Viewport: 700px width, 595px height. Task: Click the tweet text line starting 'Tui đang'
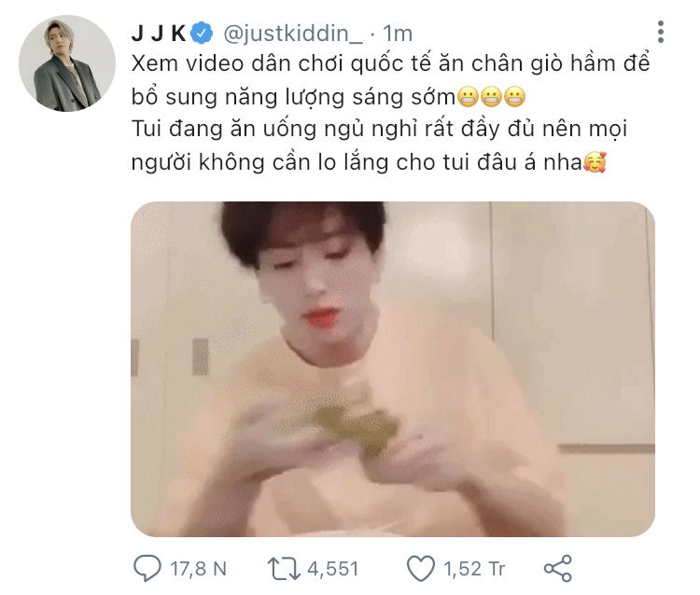pyautogui.click(x=380, y=130)
